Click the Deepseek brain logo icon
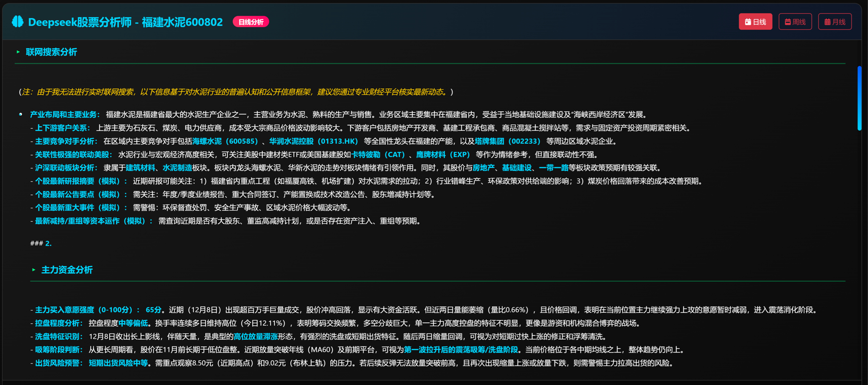The width and height of the screenshot is (868, 385). click(x=18, y=22)
